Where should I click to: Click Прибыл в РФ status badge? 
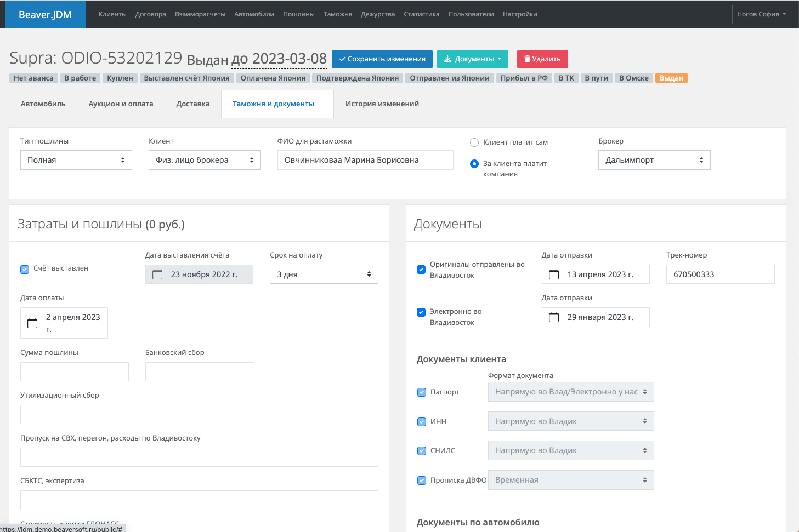pos(524,78)
